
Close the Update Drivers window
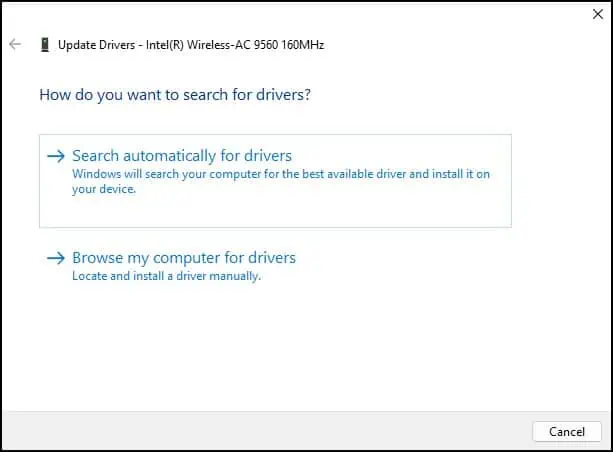click(x=597, y=15)
